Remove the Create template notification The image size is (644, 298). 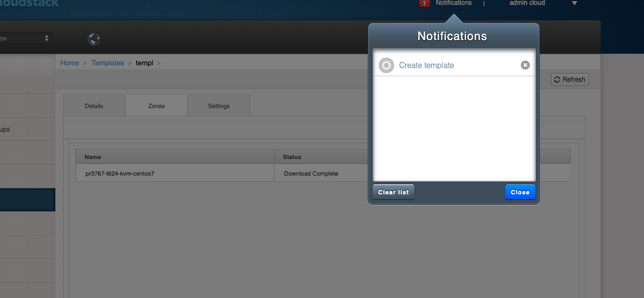(525, 65)
